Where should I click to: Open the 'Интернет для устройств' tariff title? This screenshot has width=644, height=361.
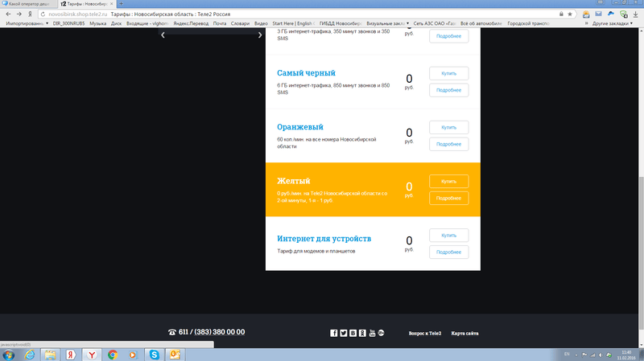324,239
